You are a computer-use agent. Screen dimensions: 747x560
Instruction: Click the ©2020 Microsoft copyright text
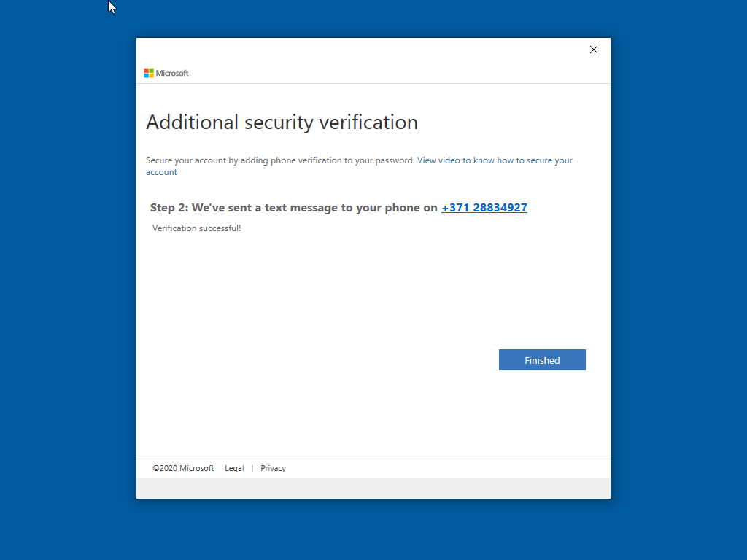(x=183, y=468)
